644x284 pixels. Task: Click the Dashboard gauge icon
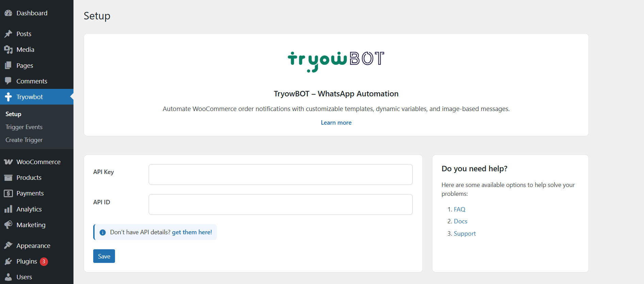click(8, 13)
